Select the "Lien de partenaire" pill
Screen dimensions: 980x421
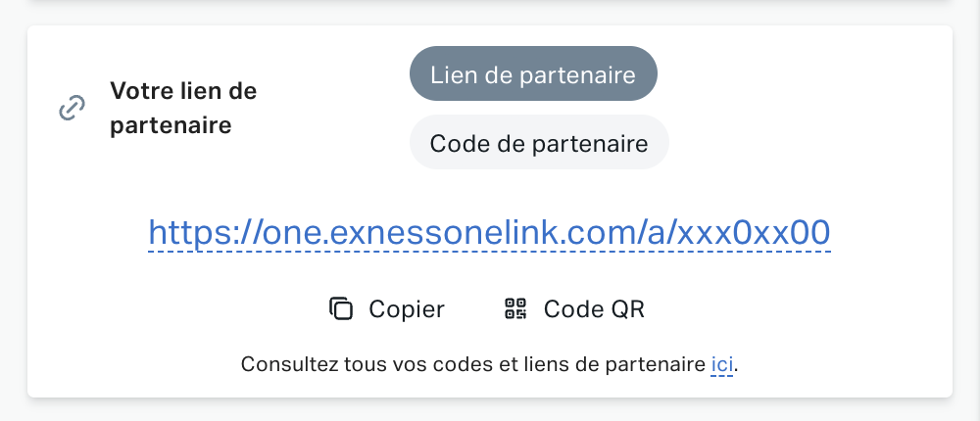point(533,74)
